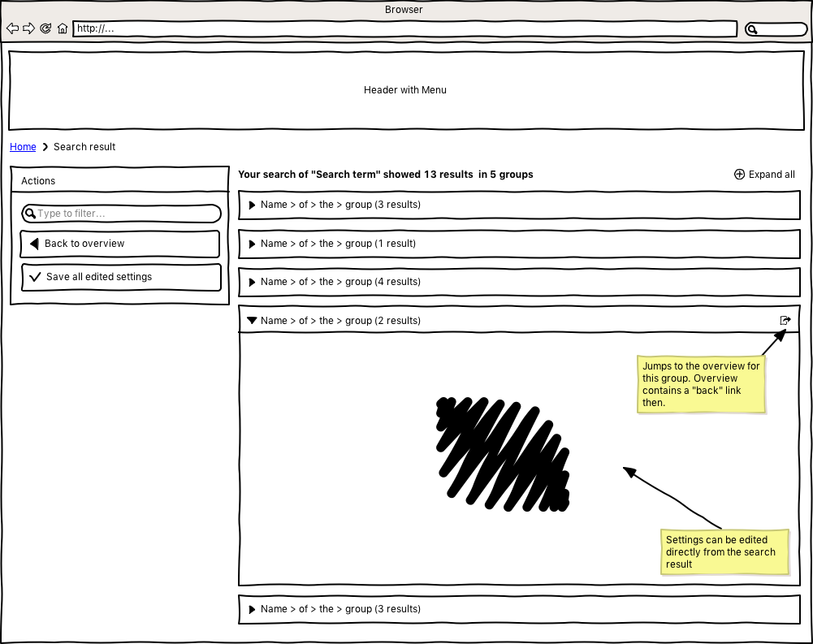Click the Header with Menu area
Viewport: 813px width, 644px height.
pos(405,90)
